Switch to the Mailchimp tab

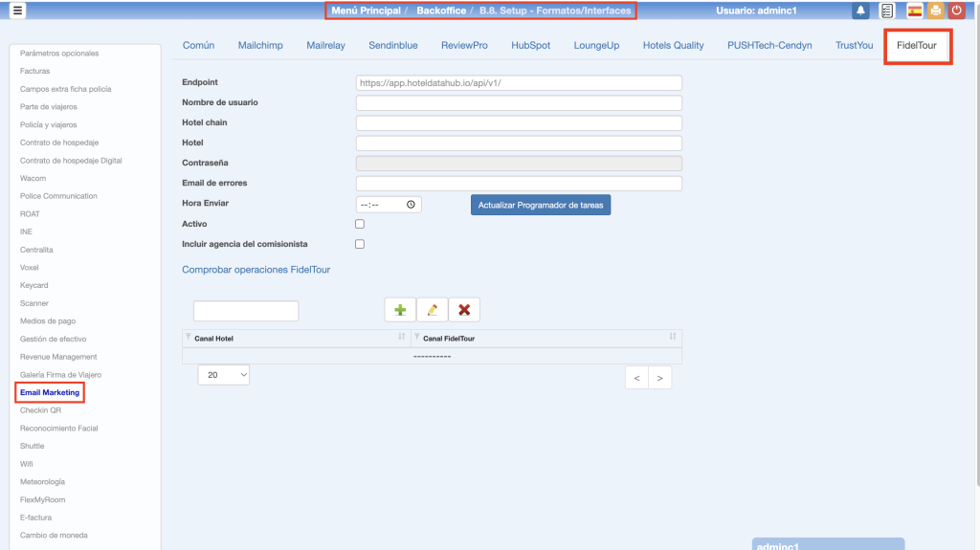click(260, 45)
